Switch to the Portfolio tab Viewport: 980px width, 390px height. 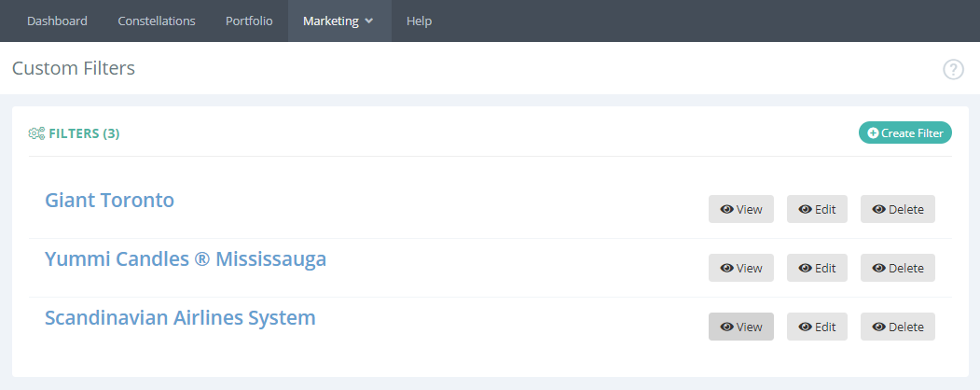click(249, 21)
